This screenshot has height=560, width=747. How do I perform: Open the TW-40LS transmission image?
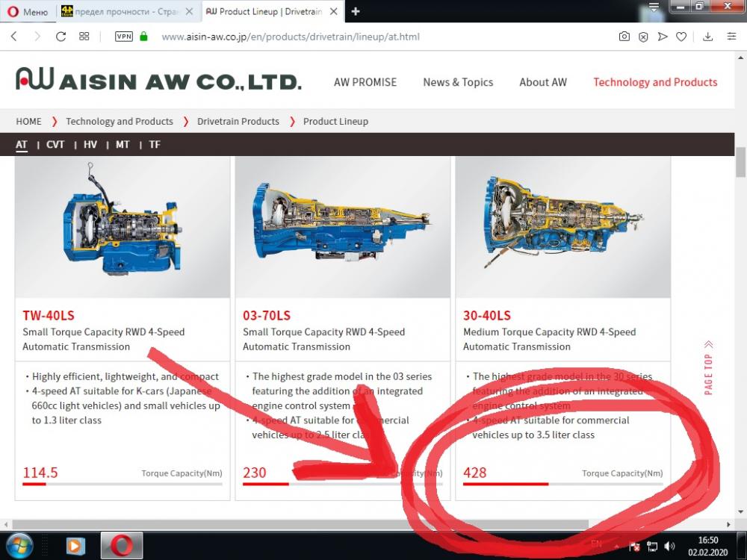tap(123, 227)
